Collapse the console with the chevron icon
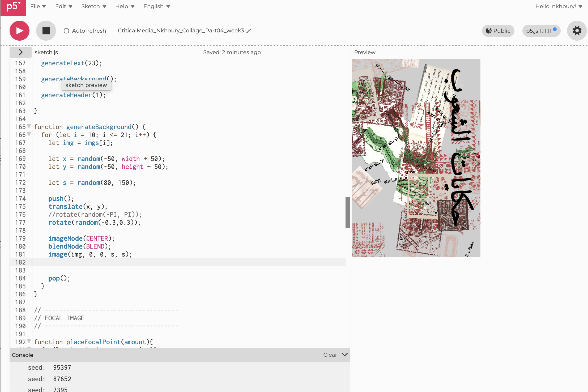 pos(344,355)
